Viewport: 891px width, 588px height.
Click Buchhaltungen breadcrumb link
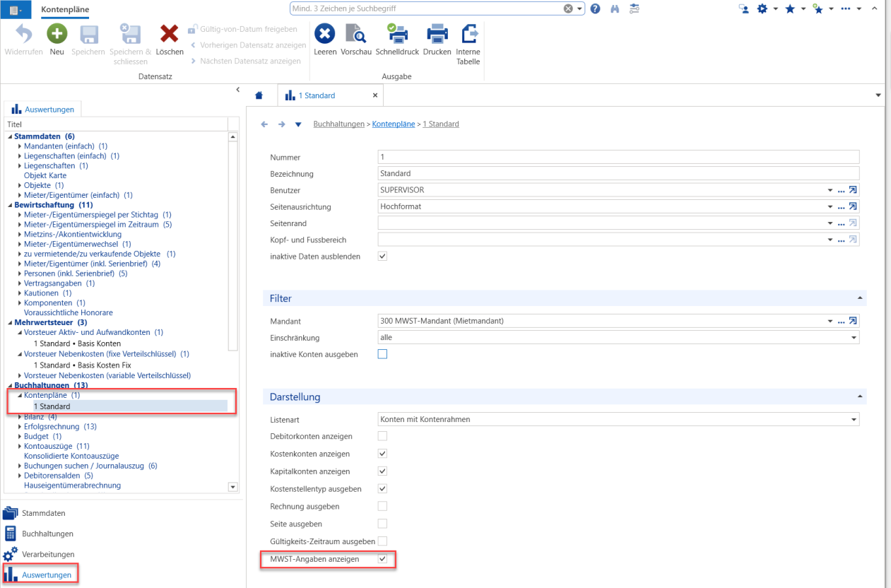[x=339, y=124]
